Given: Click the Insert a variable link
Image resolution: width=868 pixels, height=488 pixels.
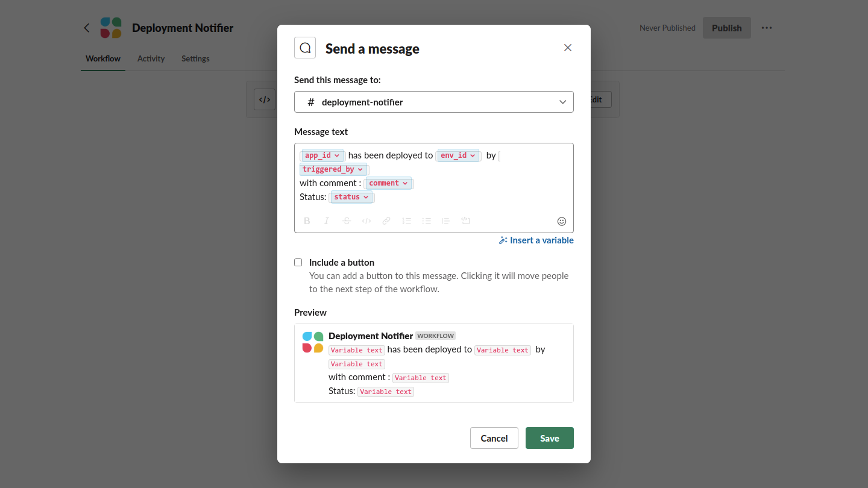Looking at the screenshot, I should (x=536, y=240).
